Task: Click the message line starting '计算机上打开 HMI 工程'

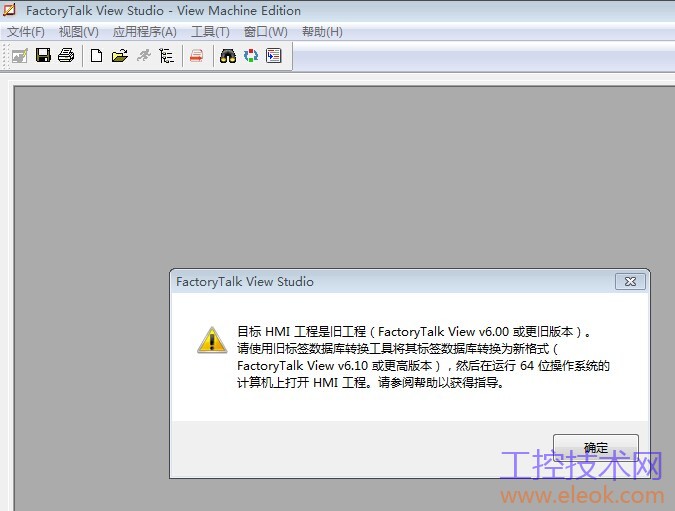Action: point(371,382)
